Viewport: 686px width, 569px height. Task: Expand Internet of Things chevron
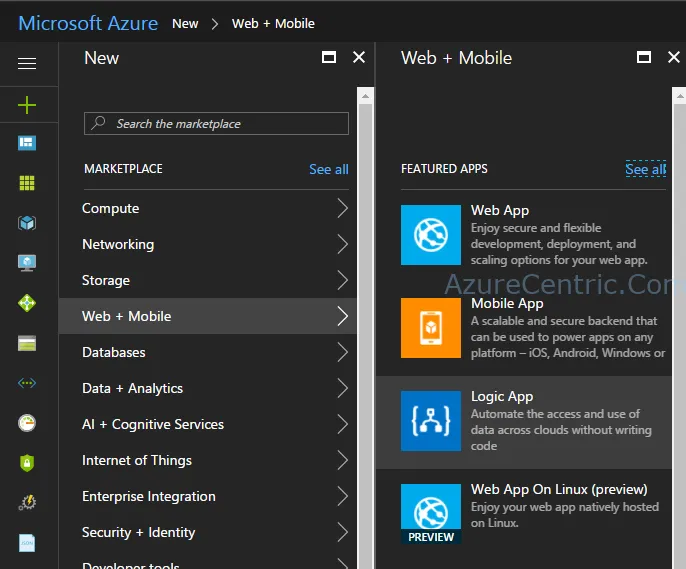343,460
